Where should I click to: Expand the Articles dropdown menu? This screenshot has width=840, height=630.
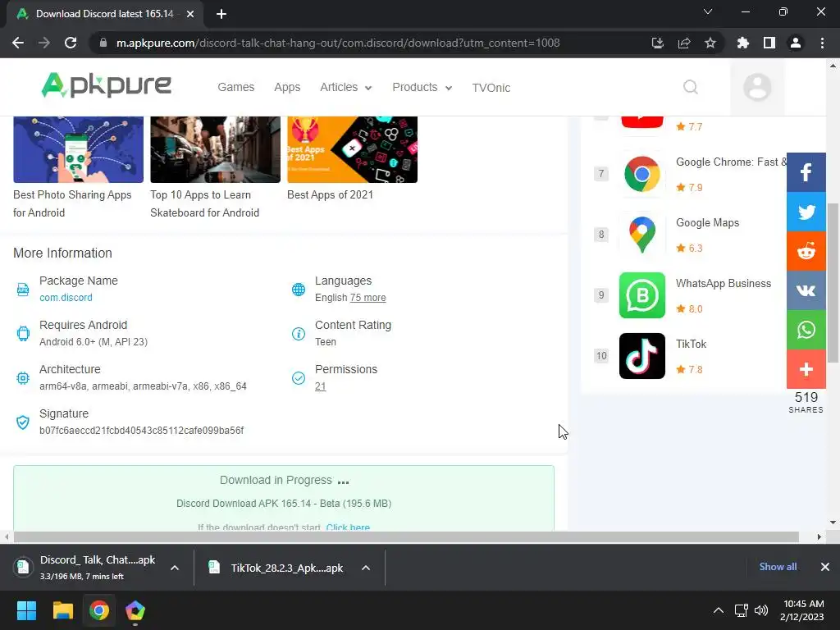345,87
